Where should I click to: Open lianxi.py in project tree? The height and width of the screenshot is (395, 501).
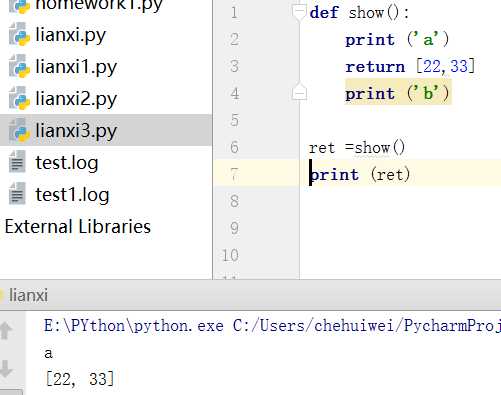[71, 35]
